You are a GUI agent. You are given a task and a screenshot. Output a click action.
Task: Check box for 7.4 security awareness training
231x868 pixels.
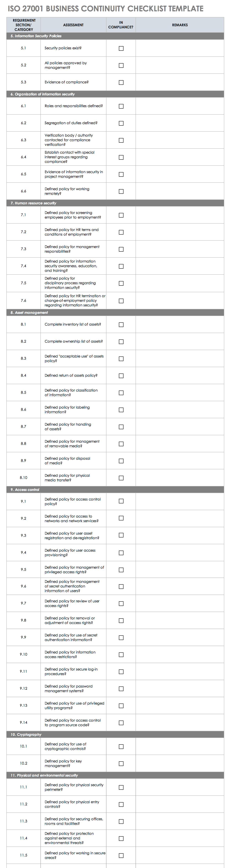pyautogui.click(x=121, y=266)
